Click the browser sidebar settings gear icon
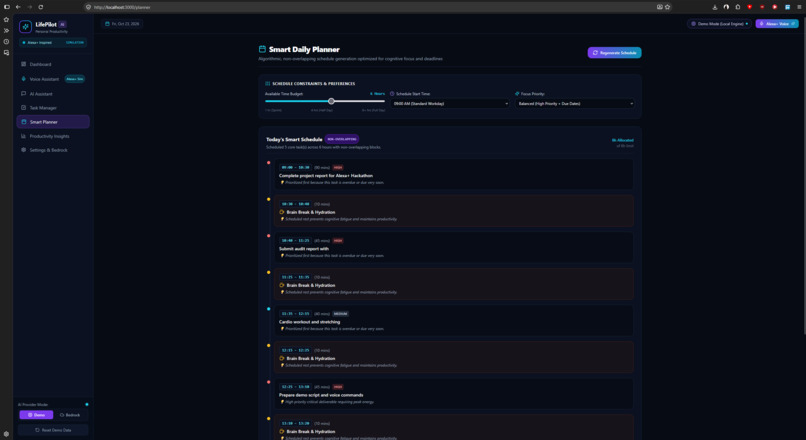 [6, 434]
